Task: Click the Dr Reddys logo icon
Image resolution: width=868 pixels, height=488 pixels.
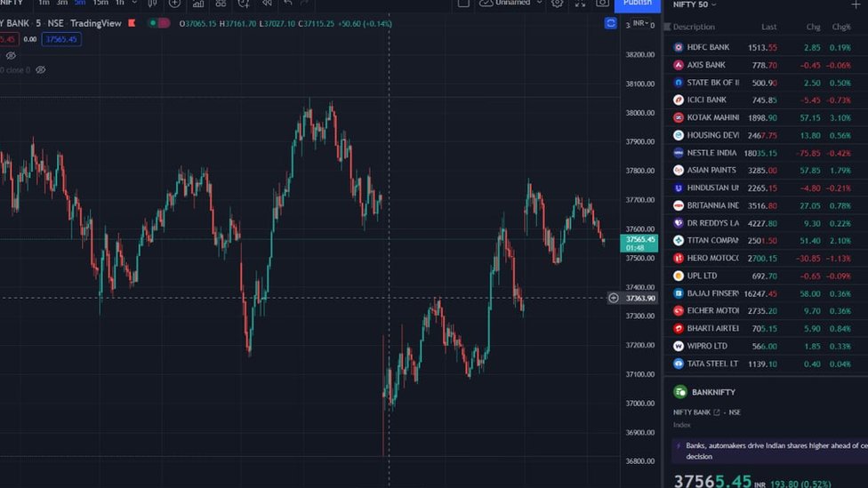Action: [x=678, y=223]
